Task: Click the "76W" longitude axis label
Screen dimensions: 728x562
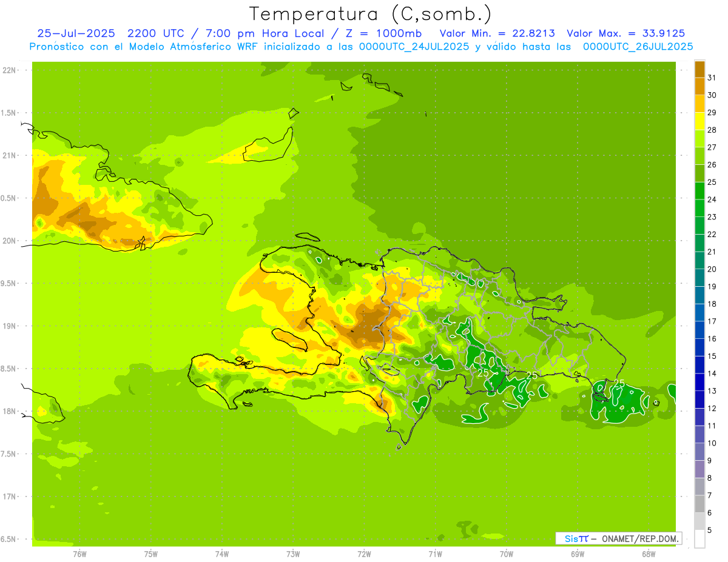Action: tap(79, 554)
